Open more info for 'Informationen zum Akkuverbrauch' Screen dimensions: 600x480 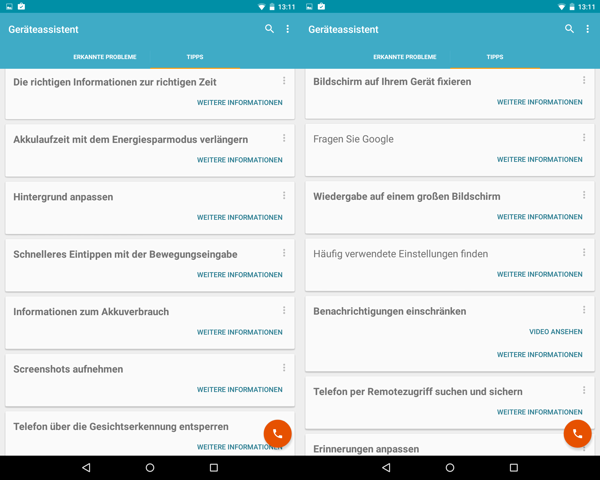coord(240,332)
